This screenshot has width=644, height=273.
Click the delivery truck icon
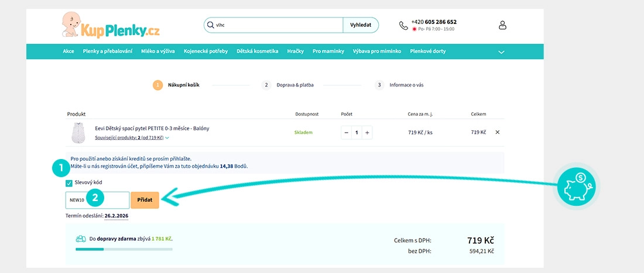(x=81, y=239)
